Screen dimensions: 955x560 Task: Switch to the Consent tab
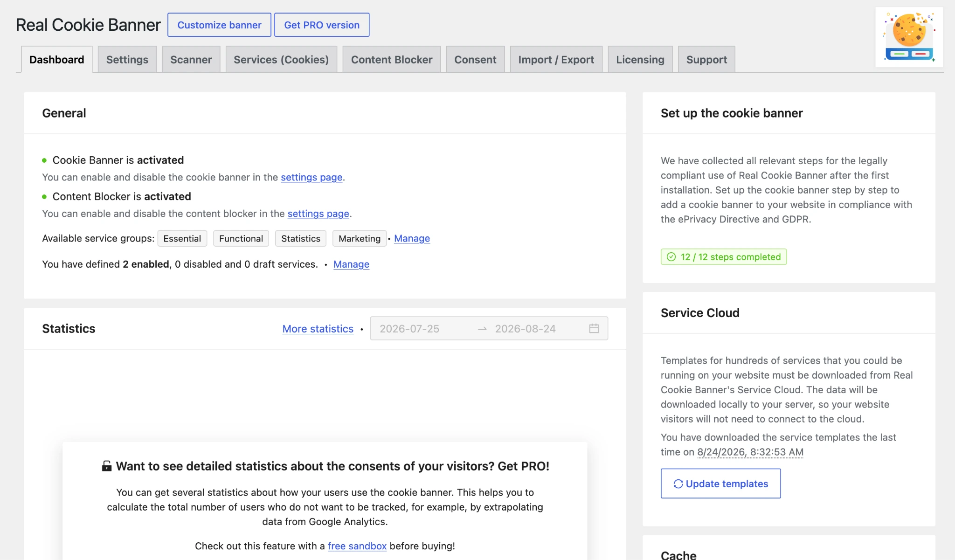[x=475, y=59]
